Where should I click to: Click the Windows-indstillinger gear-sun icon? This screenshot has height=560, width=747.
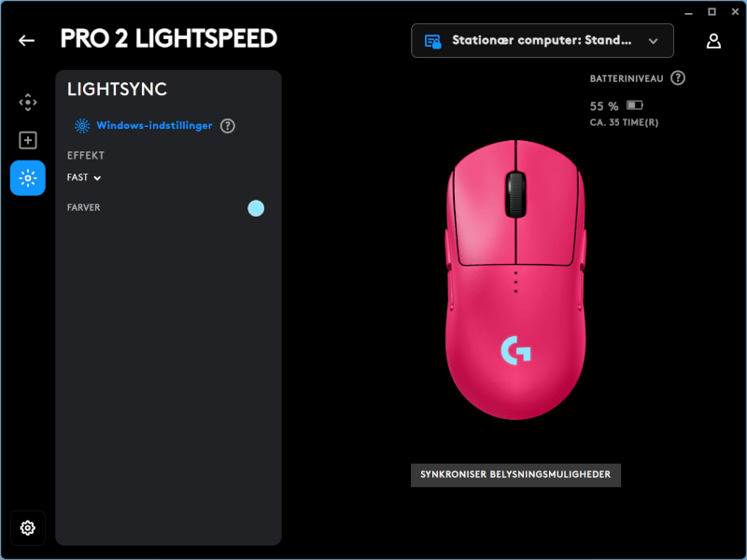click(82, 126)
